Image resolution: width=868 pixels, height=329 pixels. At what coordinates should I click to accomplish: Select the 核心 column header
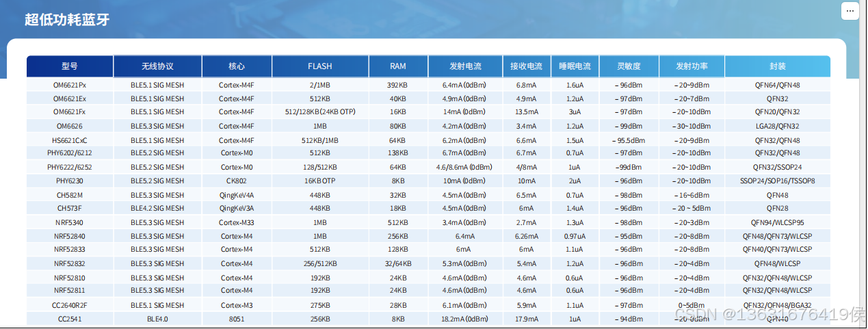pos(237,66)
